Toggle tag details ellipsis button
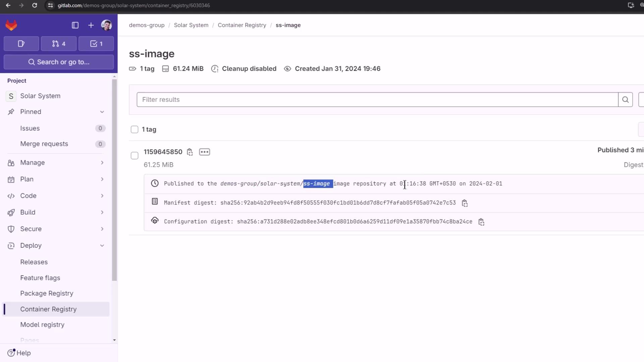This screenshot has height=362, width=644. coord(204,152)
